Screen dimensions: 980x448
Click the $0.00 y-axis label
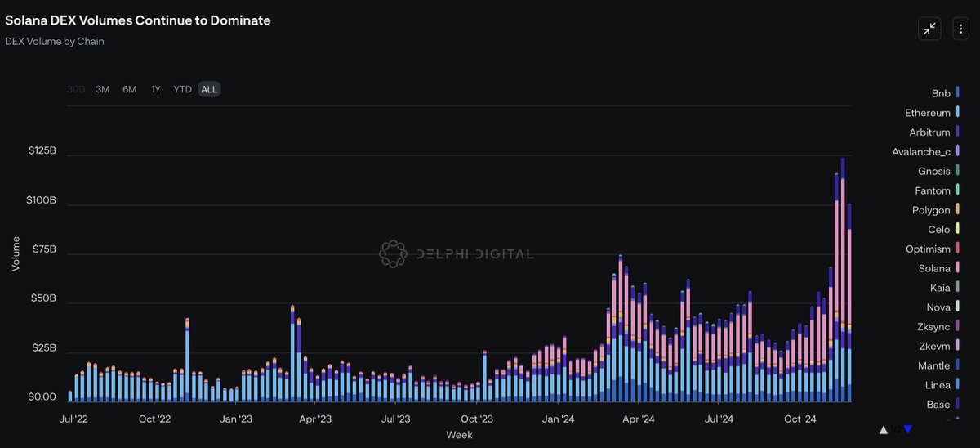(42, 397)
